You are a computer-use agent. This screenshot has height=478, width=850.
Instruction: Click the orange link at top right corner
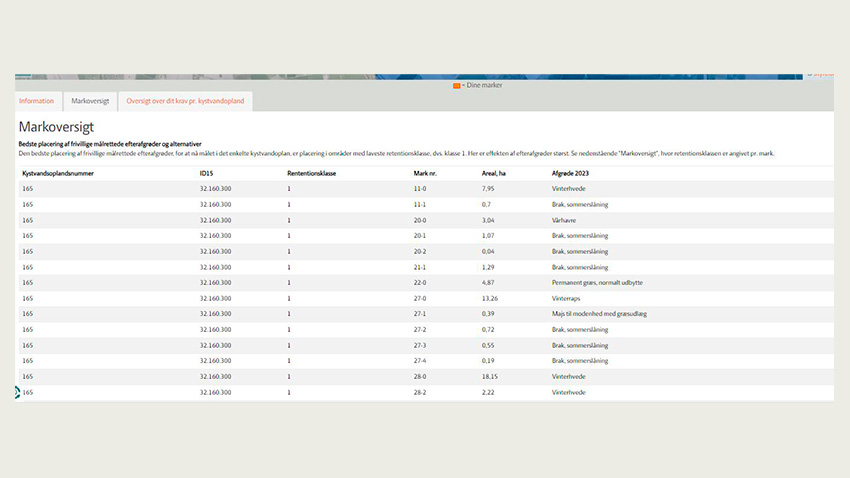click(x=823, y=74)
